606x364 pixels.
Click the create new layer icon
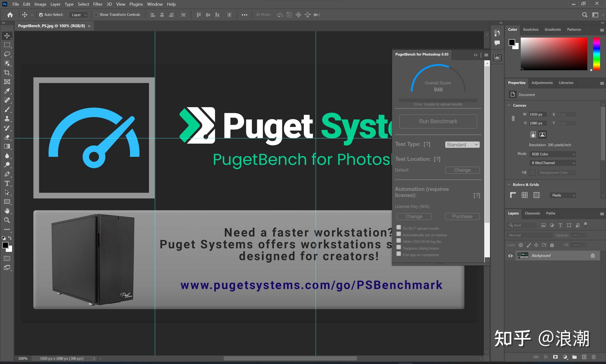584,357
